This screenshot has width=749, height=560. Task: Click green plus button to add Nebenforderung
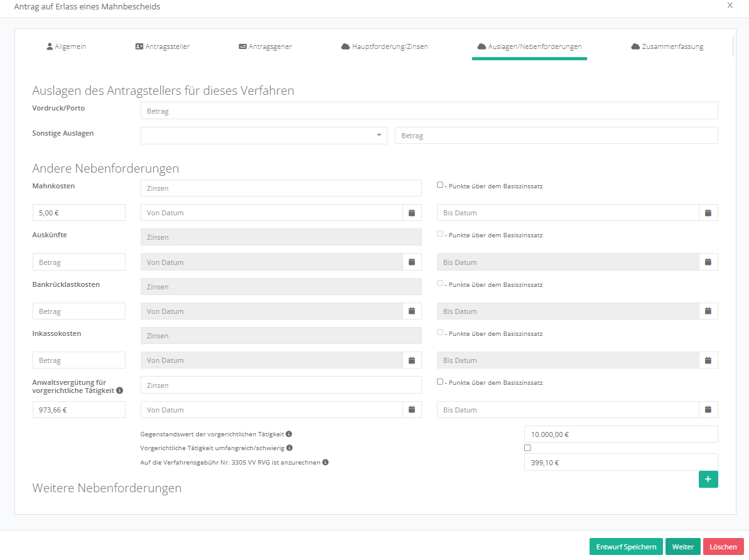point(708,479)
